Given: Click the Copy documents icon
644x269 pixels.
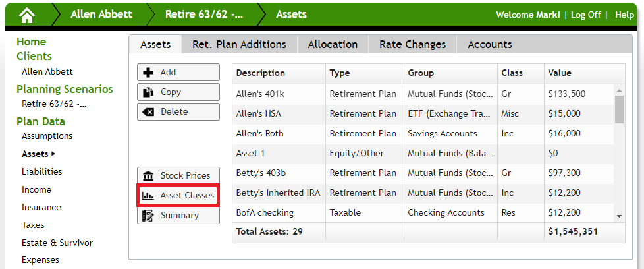Looking at the screenshot, I should point(148,92).
